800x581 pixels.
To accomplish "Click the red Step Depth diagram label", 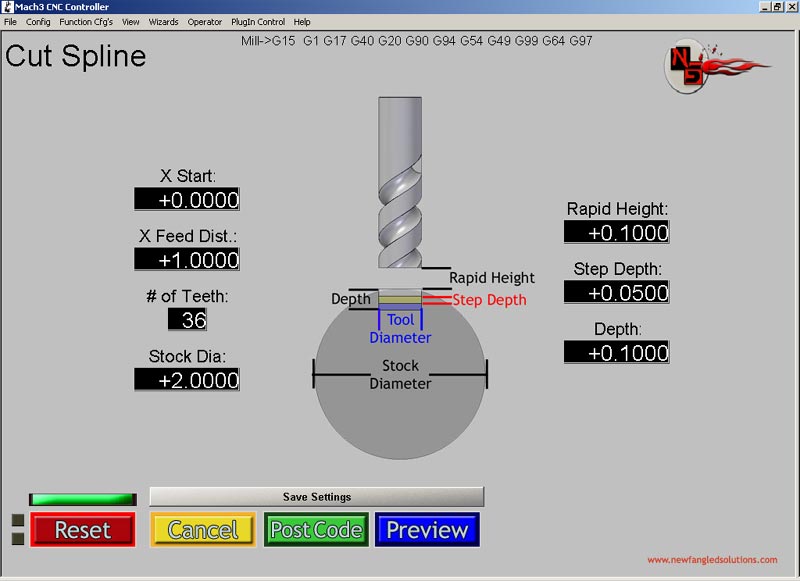I will click(489, 300).
